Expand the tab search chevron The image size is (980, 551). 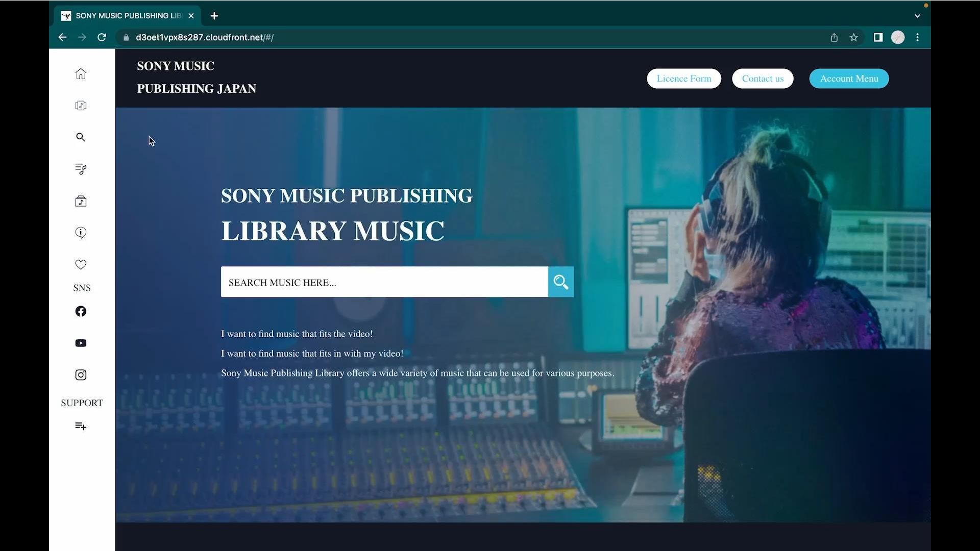[917, 16]
